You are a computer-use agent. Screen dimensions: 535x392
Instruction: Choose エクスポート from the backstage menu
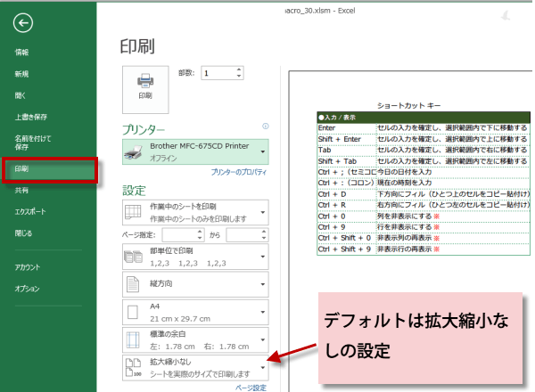[31, 211]
